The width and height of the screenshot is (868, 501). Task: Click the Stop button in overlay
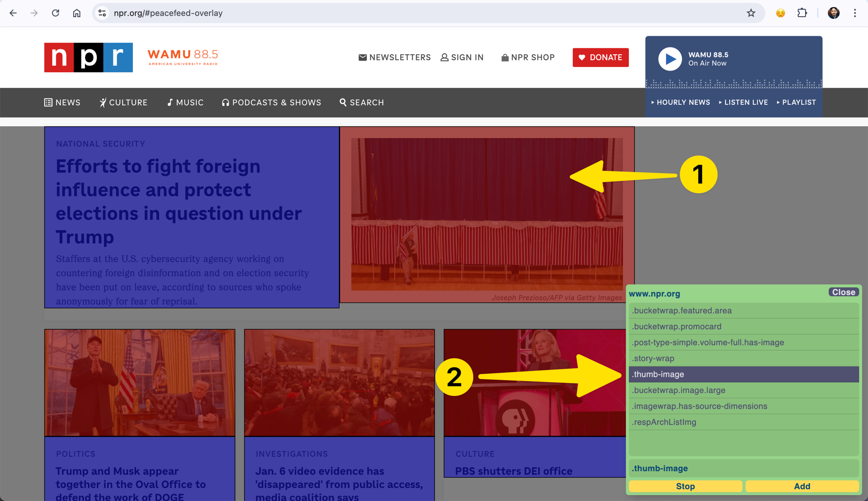[x=685, y=486]
